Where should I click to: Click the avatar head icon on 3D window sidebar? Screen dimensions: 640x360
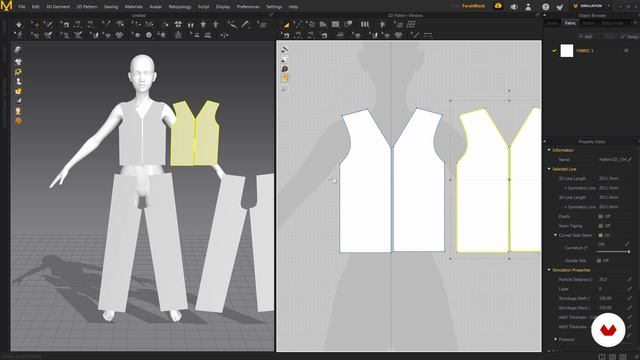tap(18, 111)
